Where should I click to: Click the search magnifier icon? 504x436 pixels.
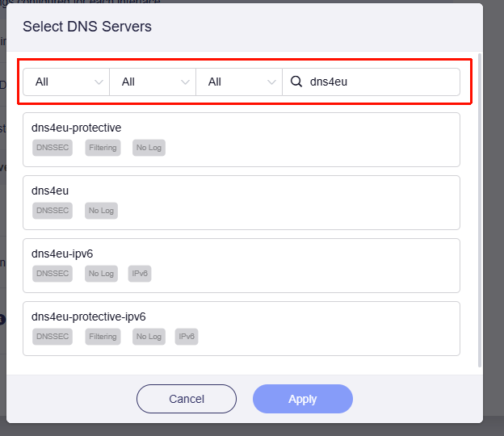coord(296,82)
